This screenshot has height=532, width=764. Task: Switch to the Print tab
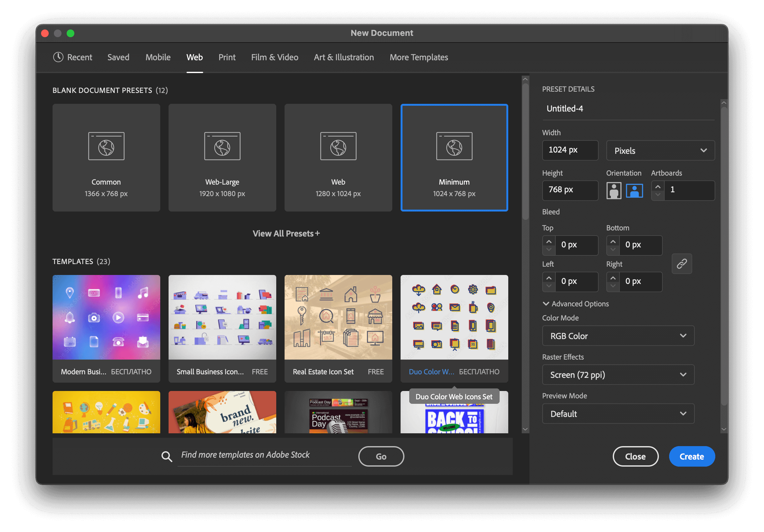[x=227, y=57]
